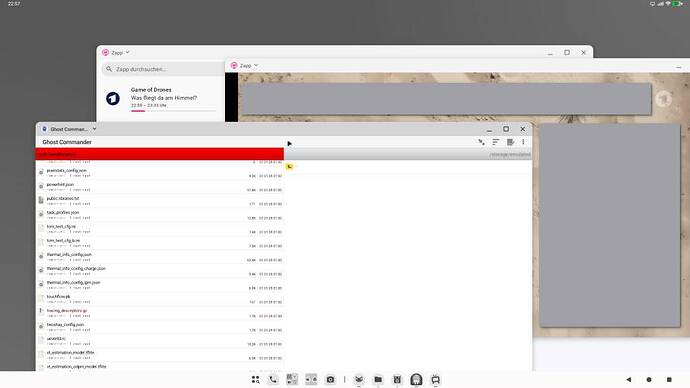Open the first app-folder group left of Camera
Image resolution: width=690 pixels, height=388 pixels.
pos(311,380)
